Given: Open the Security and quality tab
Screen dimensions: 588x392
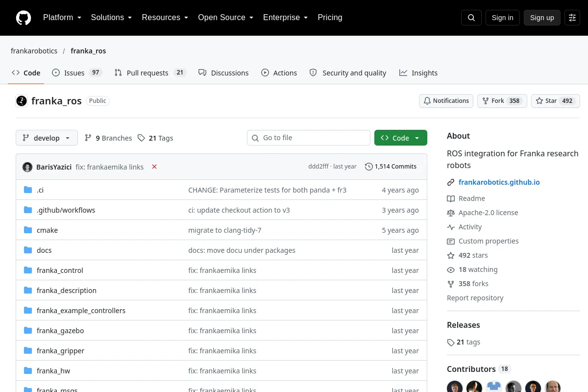Looking at the screenshot, I should coord(348,73).
